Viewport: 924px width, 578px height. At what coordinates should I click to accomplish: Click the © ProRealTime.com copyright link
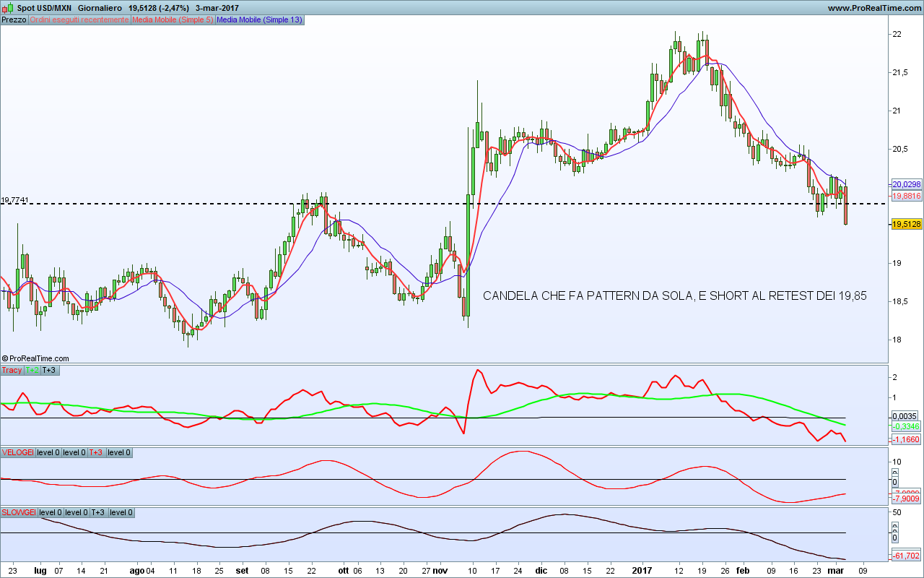coord(36,358)
